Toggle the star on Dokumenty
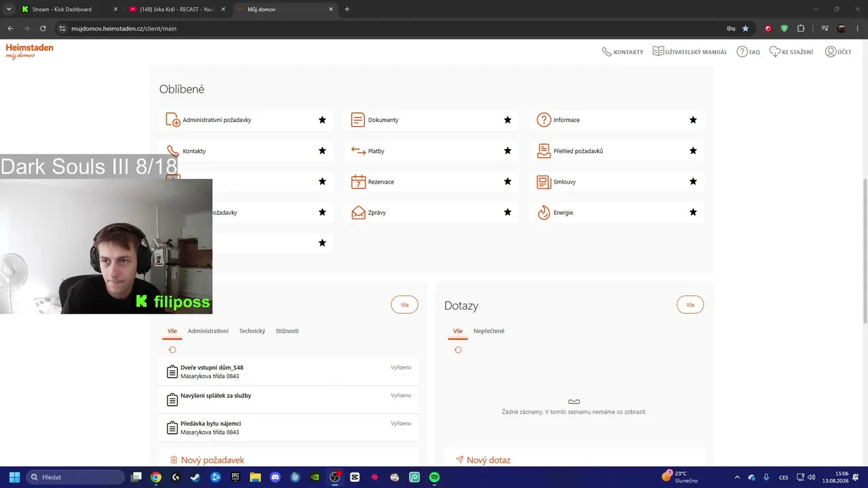868x488 pixels. pos(507,120)
